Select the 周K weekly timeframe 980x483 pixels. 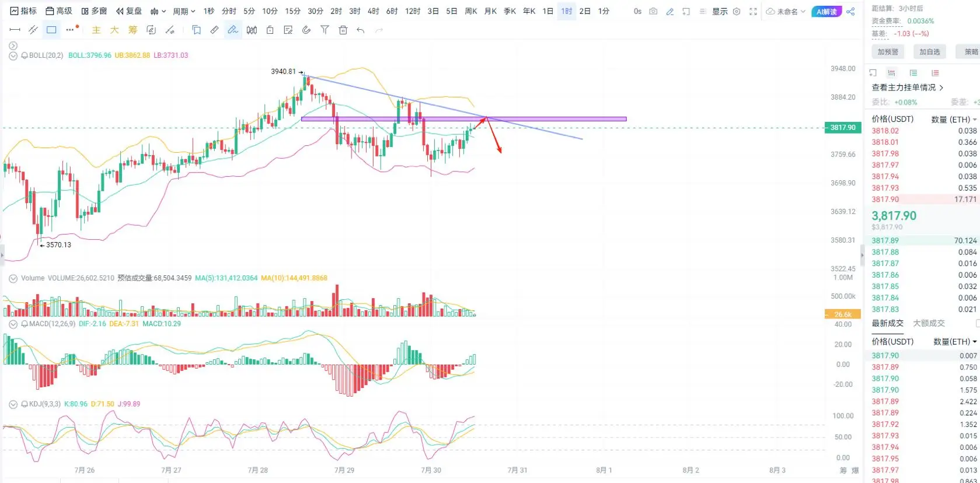click(471, 11)
